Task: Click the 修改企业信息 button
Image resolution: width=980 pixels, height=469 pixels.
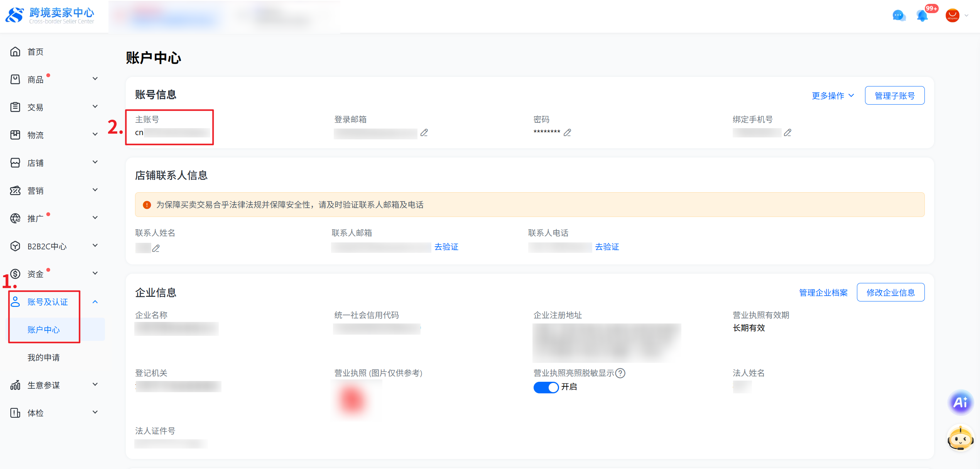Action: (890, 293)
